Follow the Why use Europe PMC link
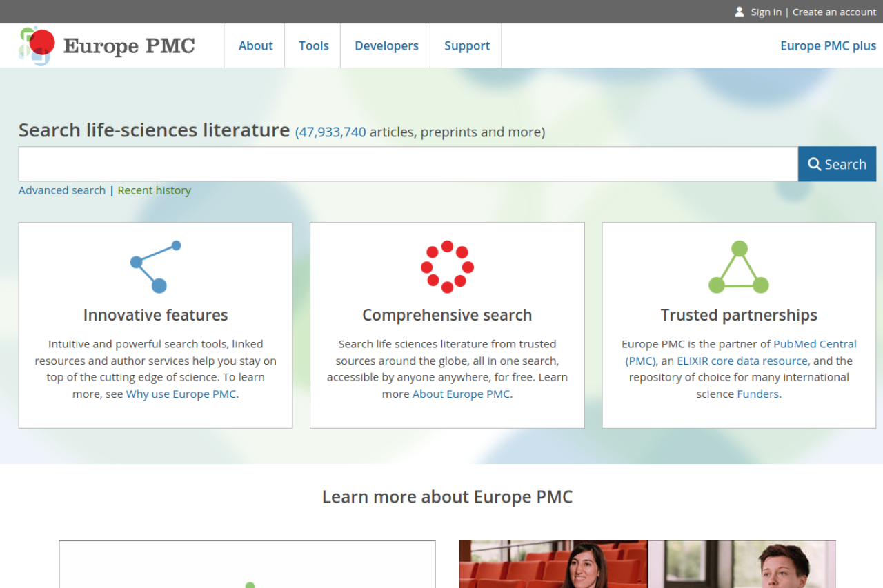 coord(181,394)
